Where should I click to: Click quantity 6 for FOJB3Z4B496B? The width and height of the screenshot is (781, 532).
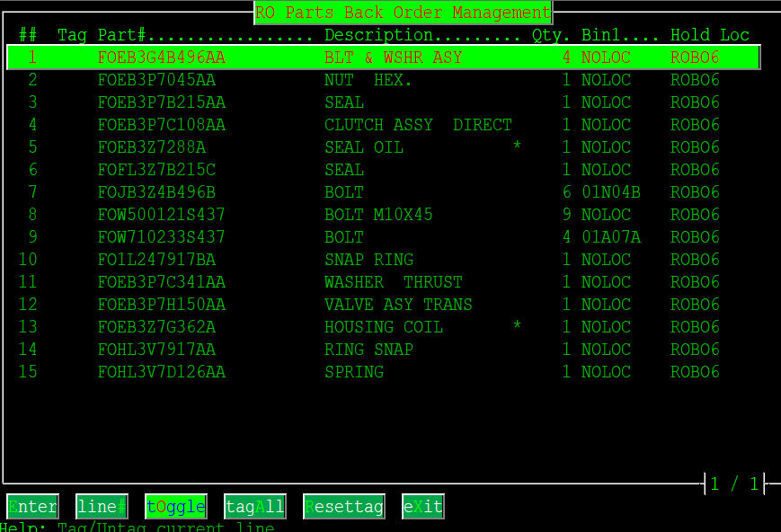[566, 191]
